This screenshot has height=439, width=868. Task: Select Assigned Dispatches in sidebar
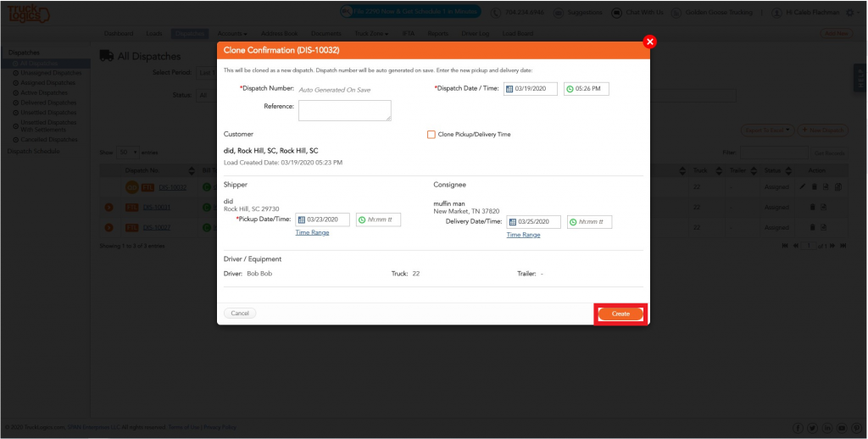tap(48, 83)
